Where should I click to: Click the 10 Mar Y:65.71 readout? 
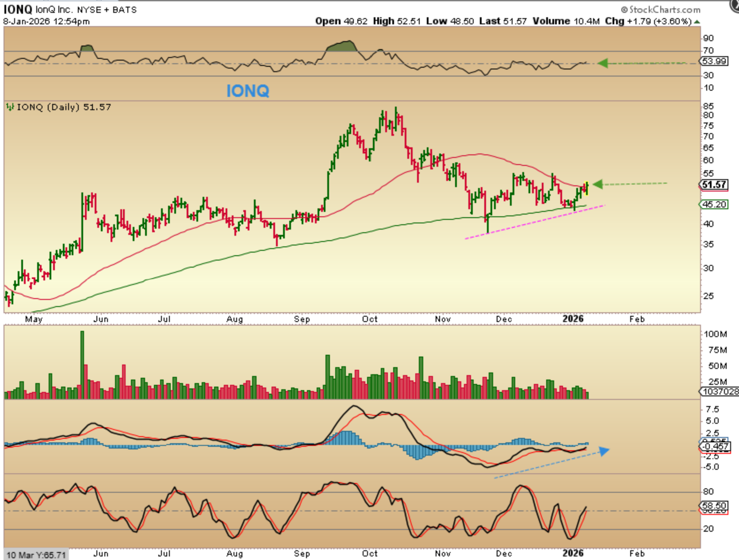36,555
